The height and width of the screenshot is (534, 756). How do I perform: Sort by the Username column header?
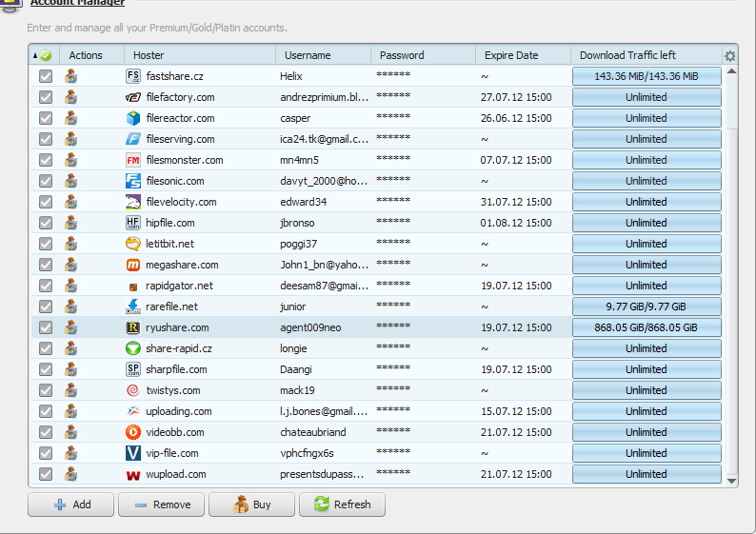(x=323, y=55)
